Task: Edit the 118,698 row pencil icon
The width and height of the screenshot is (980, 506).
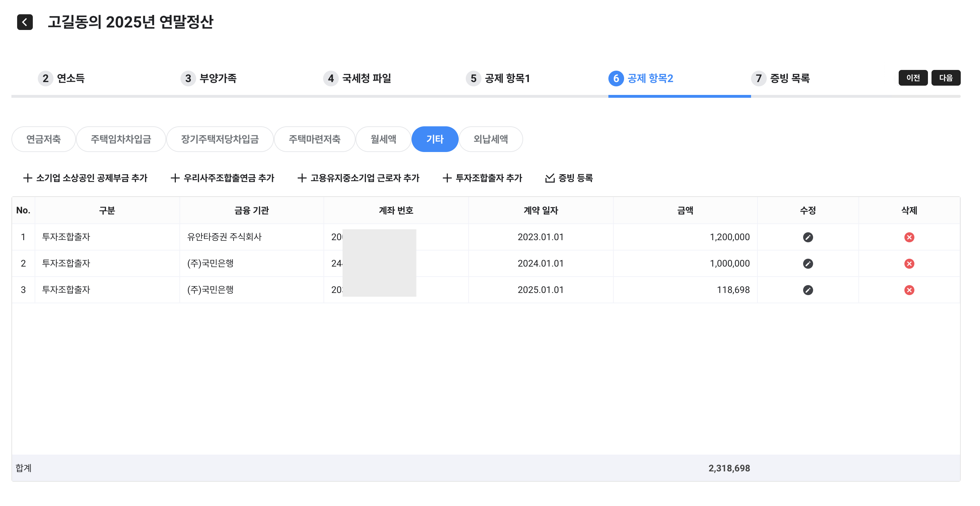Action: click(x=808, y=290)
